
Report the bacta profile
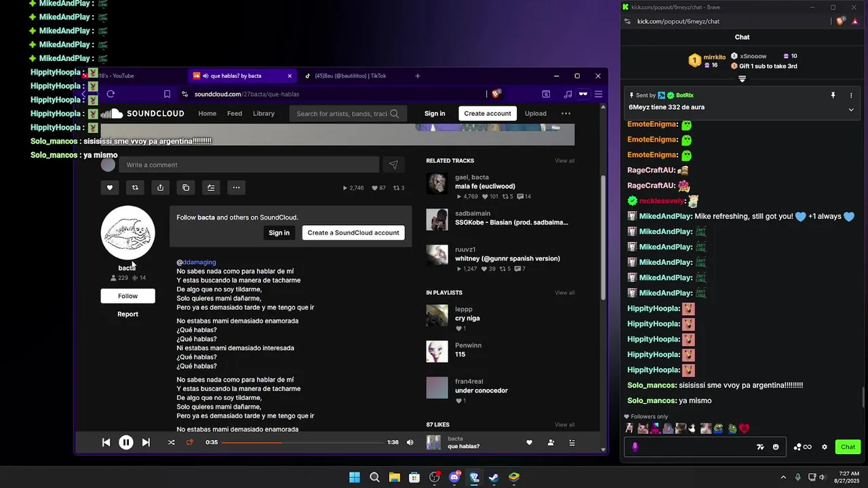coord(127,314)
